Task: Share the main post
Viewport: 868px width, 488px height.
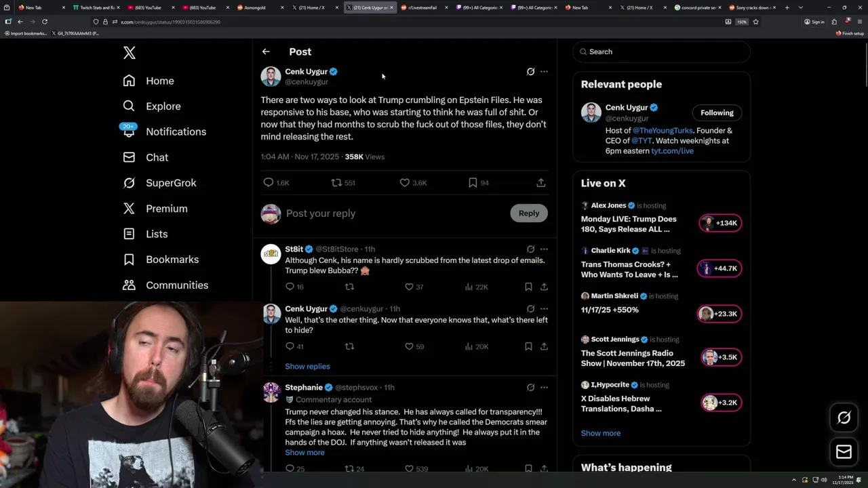Action: click(x=540, y=182)
